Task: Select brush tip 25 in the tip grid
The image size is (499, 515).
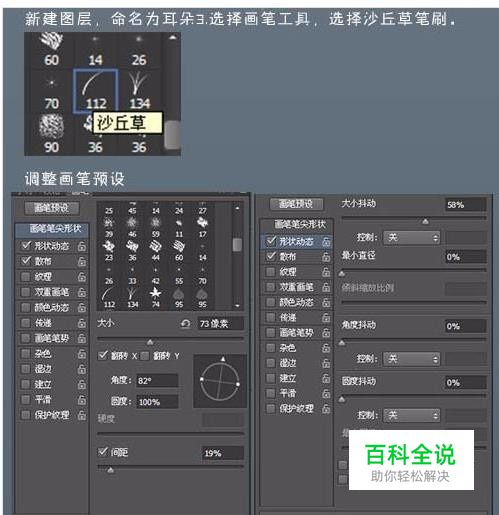Action: (x=109, y=209)
